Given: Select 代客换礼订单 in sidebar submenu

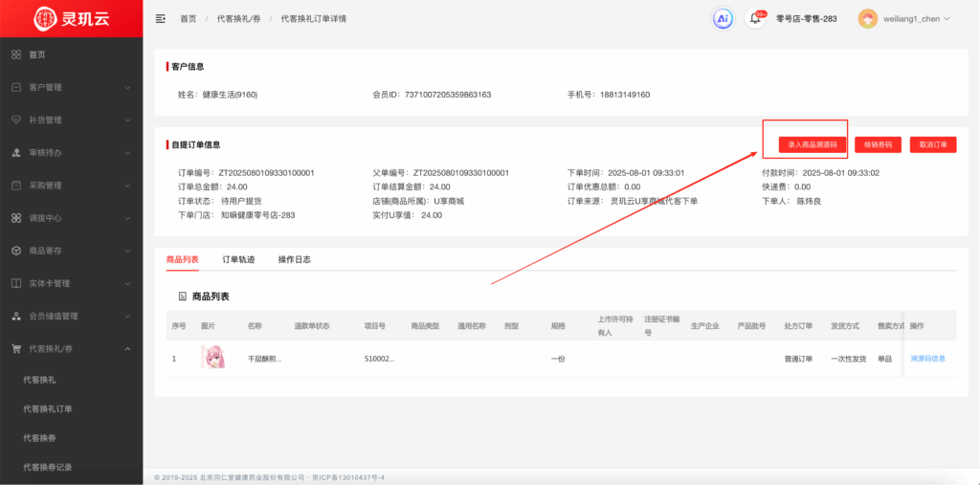Looking at the screenshot, I should click(x=48, y=408).
